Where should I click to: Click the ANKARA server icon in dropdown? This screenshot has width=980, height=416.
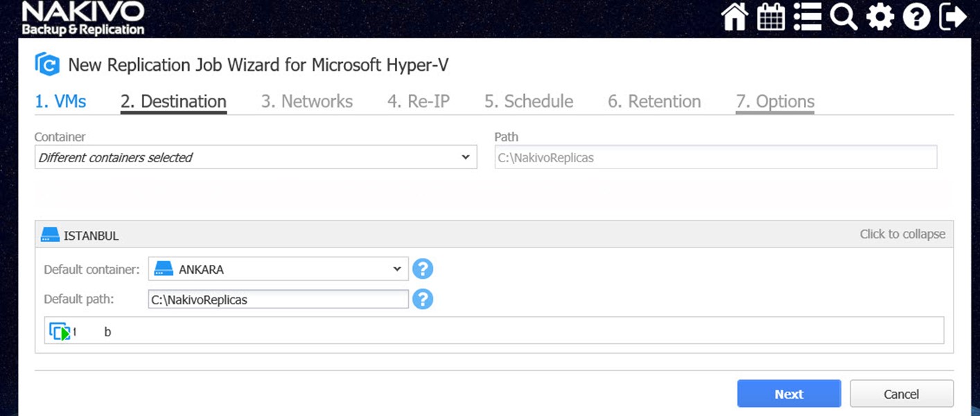click(x=164, y=268)
